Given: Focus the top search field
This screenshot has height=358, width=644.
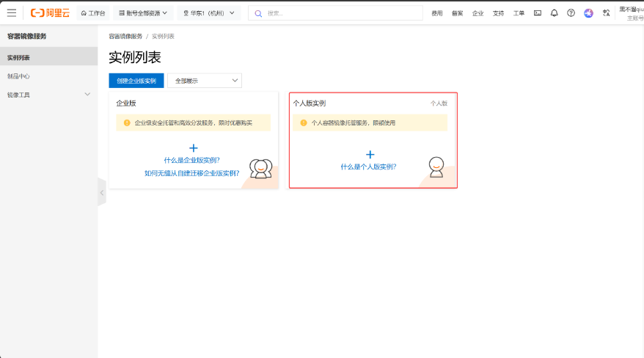Looking at the screenshot, I should pos(335,13).
